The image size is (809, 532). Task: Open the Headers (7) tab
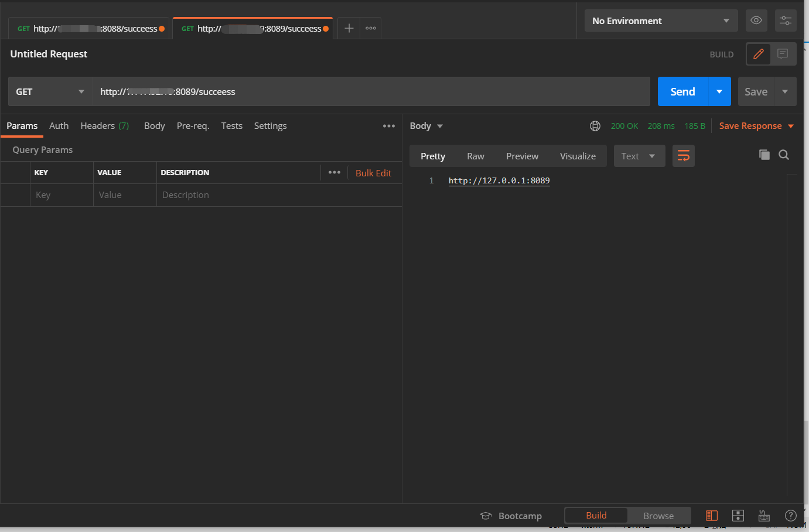pyautogui.click(x=105, y=126)
